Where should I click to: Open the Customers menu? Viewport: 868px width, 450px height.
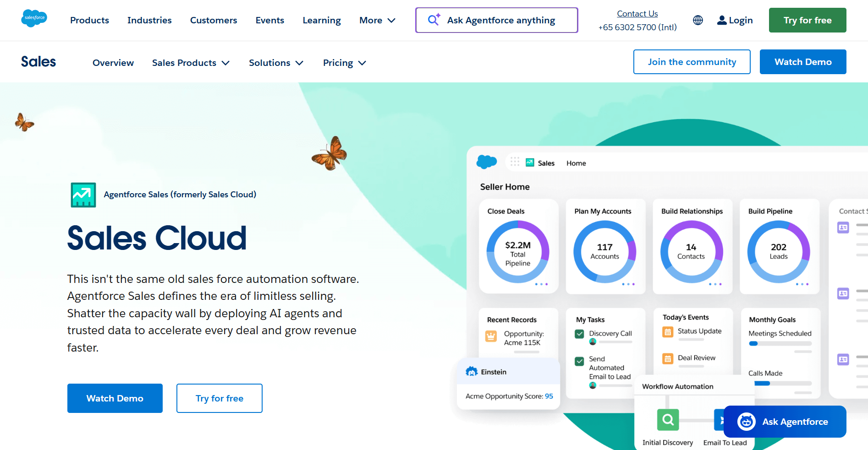(214, 20)
